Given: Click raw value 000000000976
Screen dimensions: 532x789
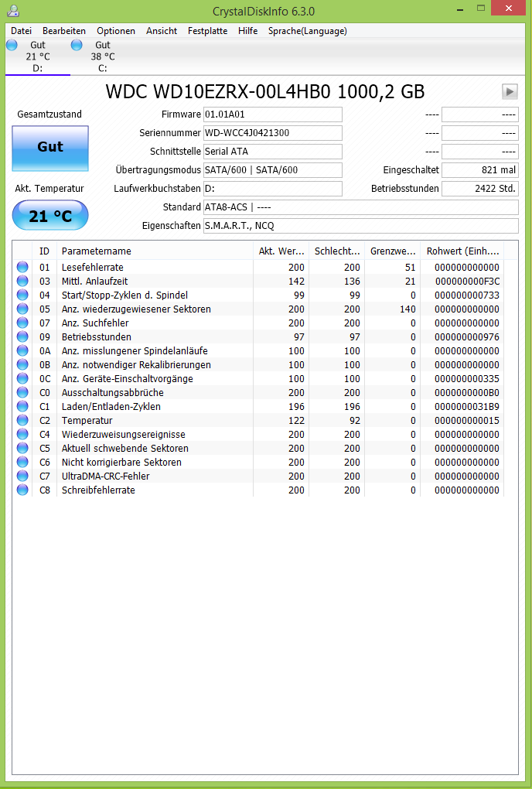Looking at the screenshot, I should tap(467, 337).
